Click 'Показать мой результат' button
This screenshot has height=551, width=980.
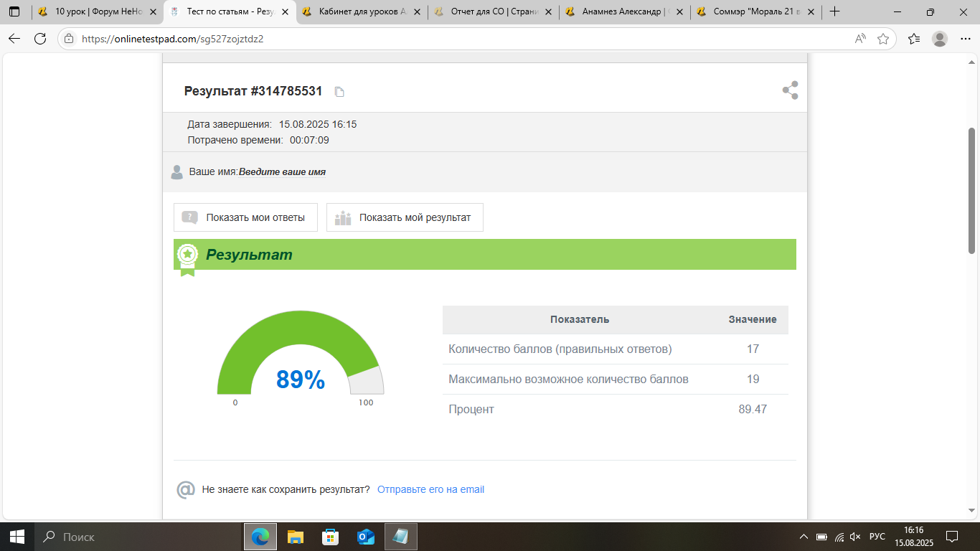405,217
